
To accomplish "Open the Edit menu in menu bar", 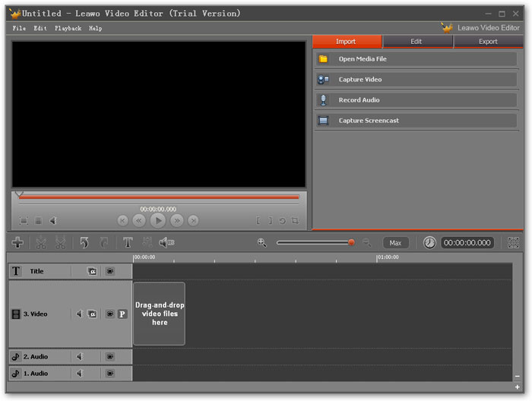I will point(40,28).
